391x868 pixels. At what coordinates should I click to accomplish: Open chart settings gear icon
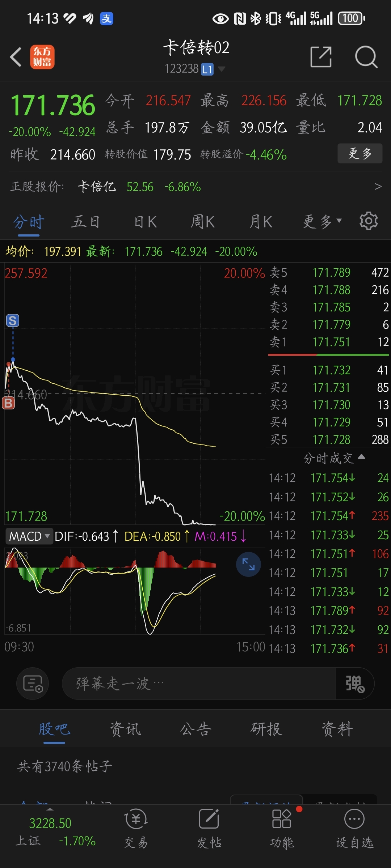[369, 221]
